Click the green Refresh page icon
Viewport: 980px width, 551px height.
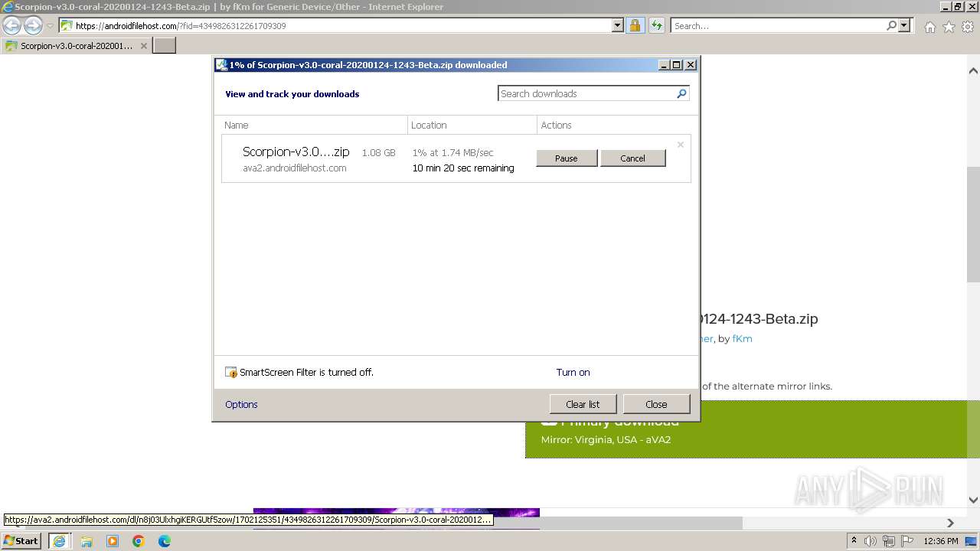(x=656, y=25)
